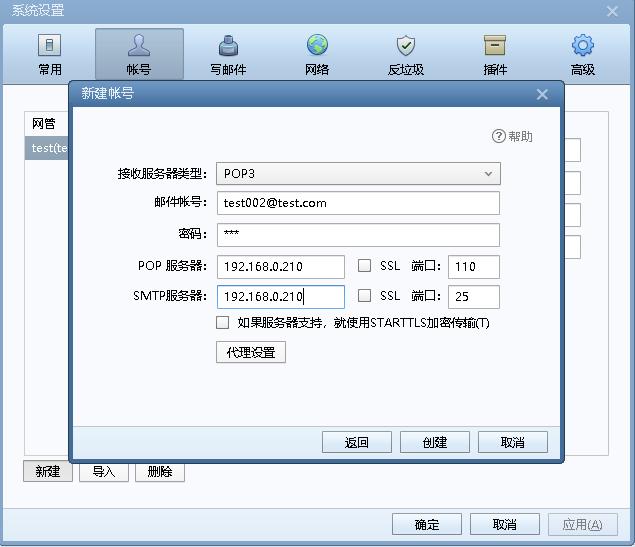Click 新建 button in account list

(x=48, y=471)
